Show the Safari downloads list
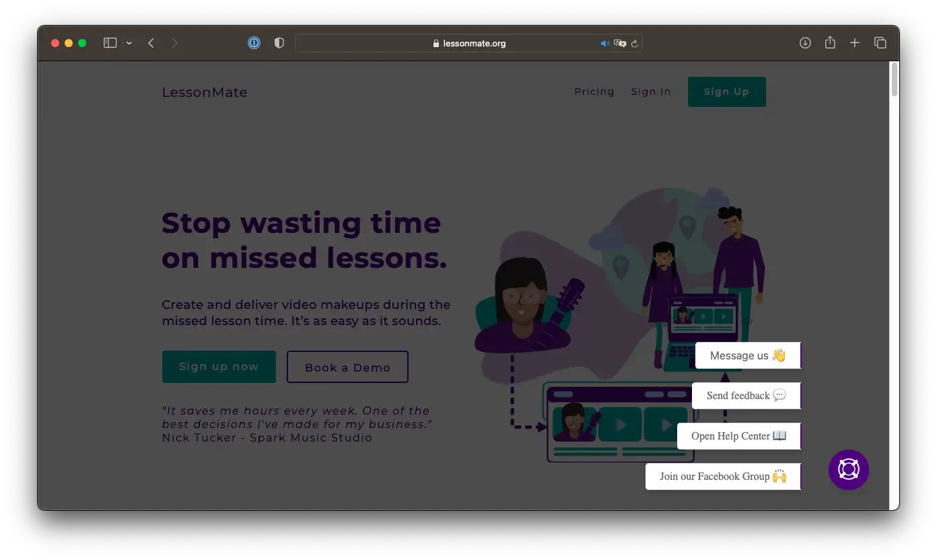Viewport: 937px width, 560px height. pyautogui.click(x=805, y=43)
